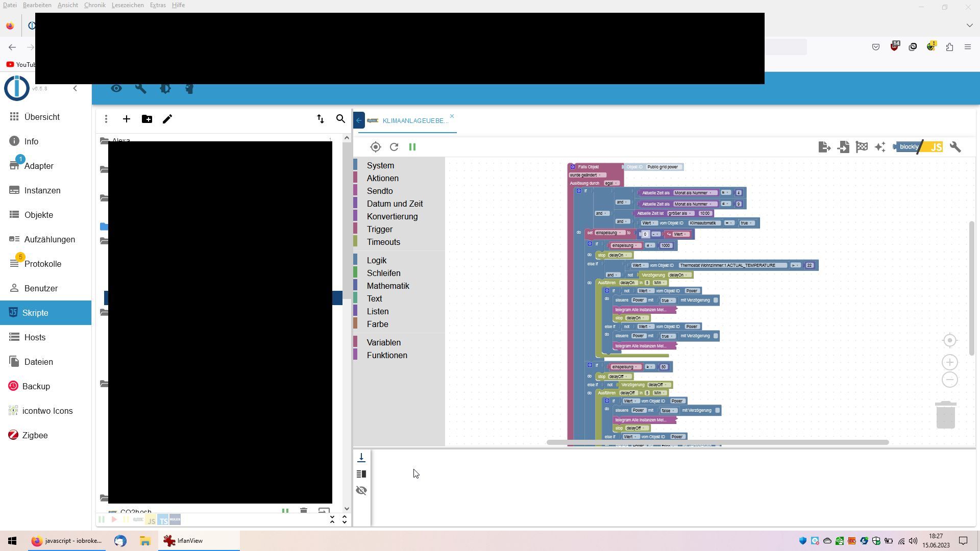This screenshot has height=551, width=980.
Task: Open the Variablen block category
Action: pos(384,342)
